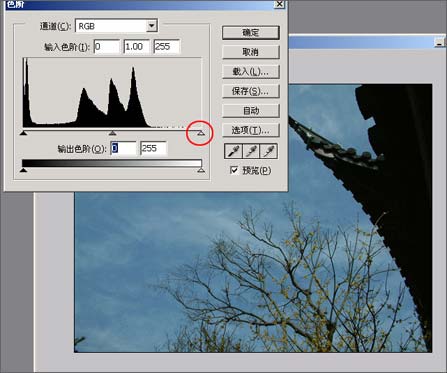Select the black point eyedropper
This screenshot has width=447, height=373.
233,152
